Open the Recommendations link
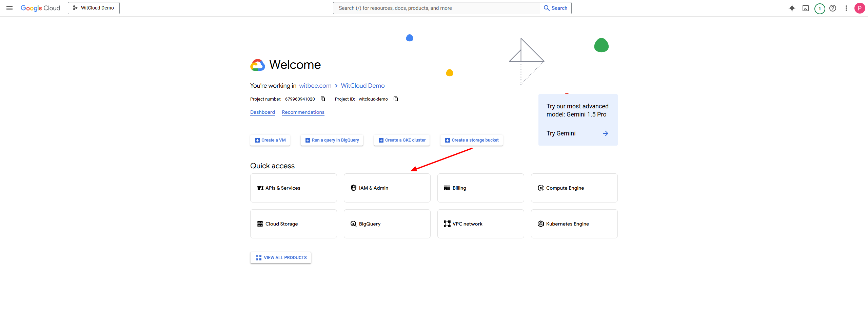The height and width of the screenshot is (320, 868). click(303, 112)
